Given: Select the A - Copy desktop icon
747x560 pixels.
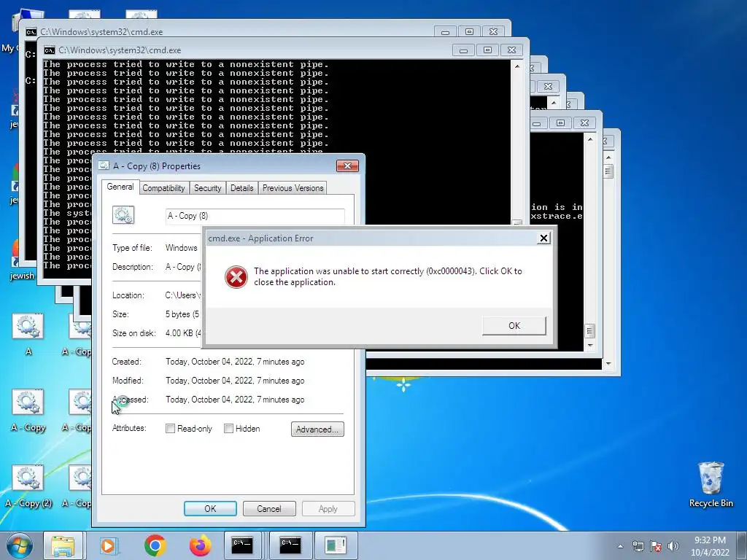Looking at the screenshot, I should point(28,411).
